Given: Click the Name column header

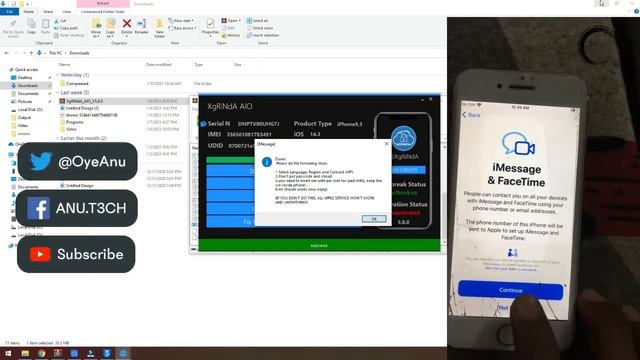Looking at the screenshot, I should 64,64.
